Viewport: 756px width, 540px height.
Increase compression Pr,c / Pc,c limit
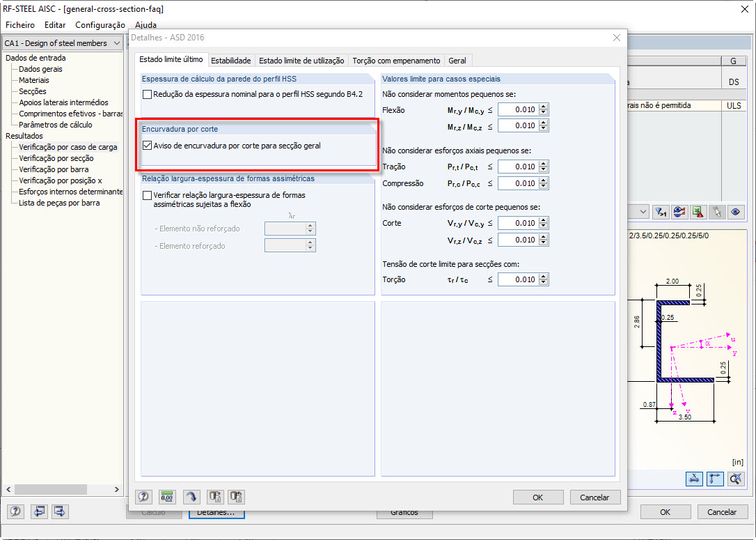click(x=544, y=180)
